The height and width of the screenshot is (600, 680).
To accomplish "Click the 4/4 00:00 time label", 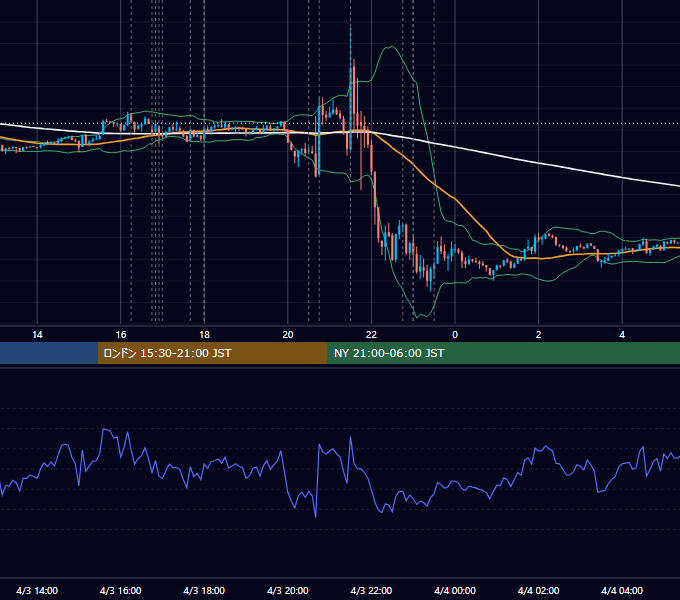I will coord(455,590).
